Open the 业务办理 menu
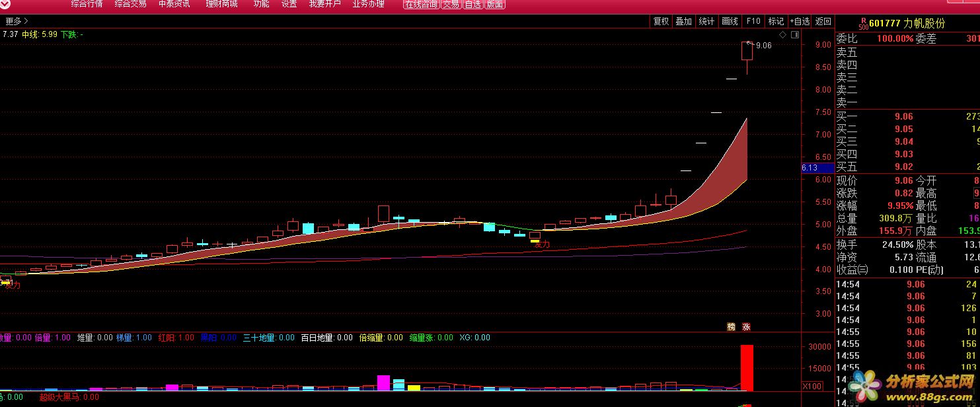 pos(369,4)
